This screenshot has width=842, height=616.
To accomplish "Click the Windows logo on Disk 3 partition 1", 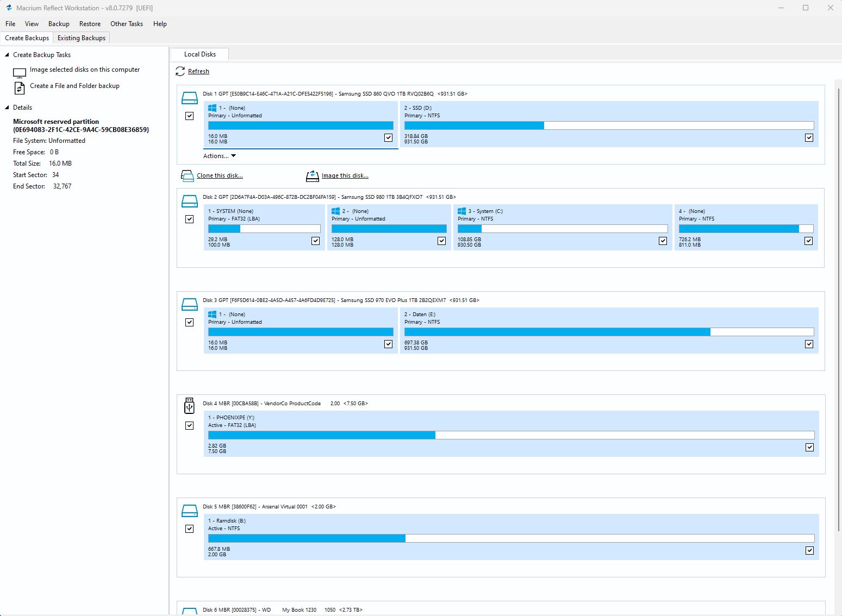I will click(x=213, y=315).
